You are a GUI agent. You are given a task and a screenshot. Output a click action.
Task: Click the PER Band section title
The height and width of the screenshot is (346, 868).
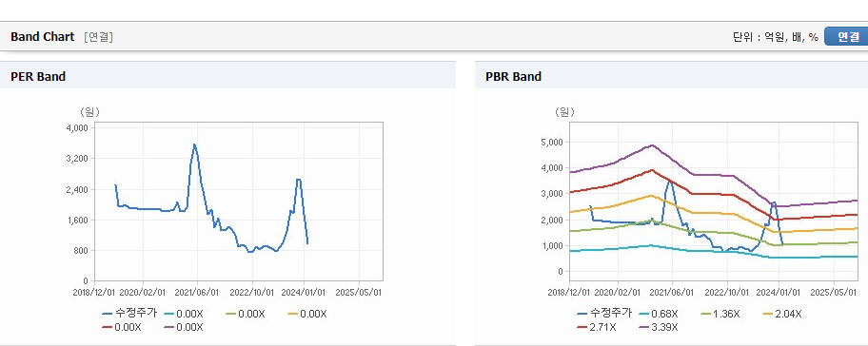point(38,77)
